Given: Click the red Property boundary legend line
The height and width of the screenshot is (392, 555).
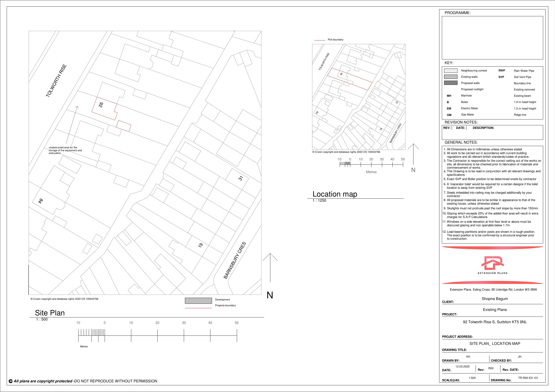Looking at the screenshot, I should pos(198,308).
